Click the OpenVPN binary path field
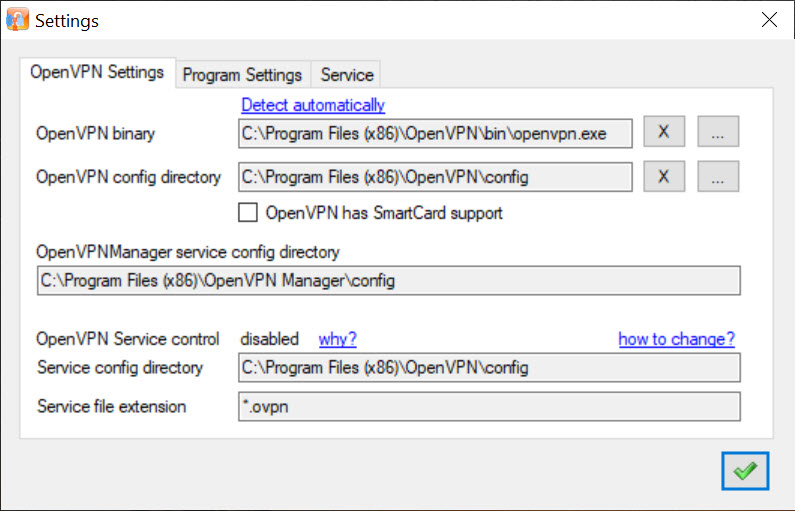This screenshot has width=795, height=511. pos(435,134)
